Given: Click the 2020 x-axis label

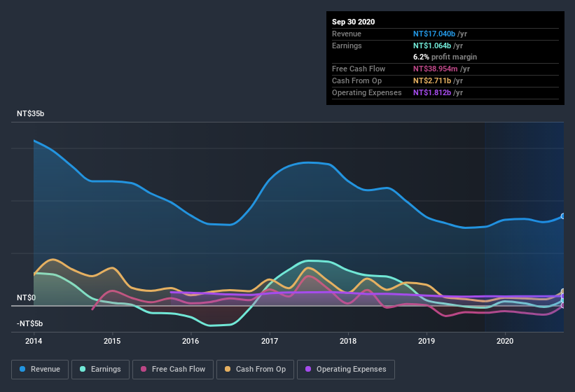Looking at the screenshot, I should (x=505, y=341).
